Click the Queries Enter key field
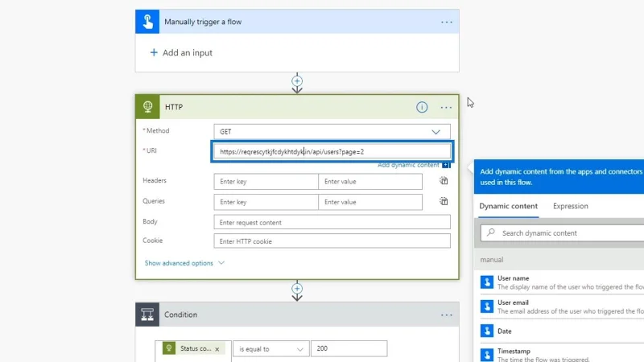This screenshot has width=644, height=362. tap(266, 202)
